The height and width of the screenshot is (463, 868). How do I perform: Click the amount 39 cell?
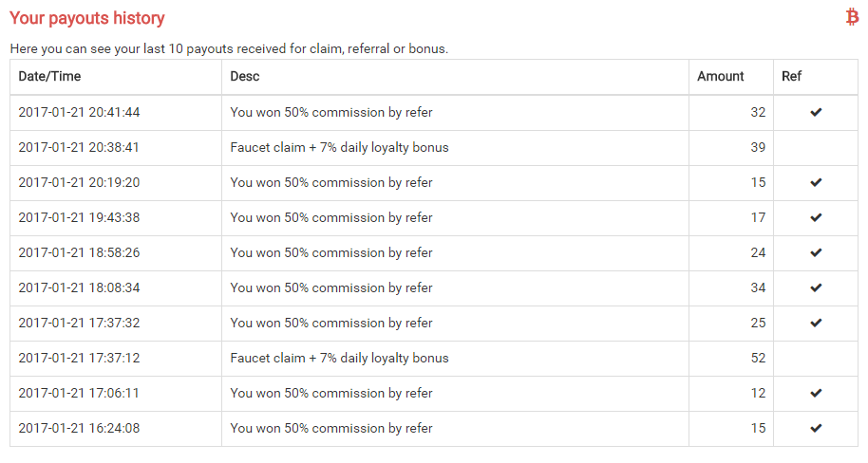click(x=757, y=147)
